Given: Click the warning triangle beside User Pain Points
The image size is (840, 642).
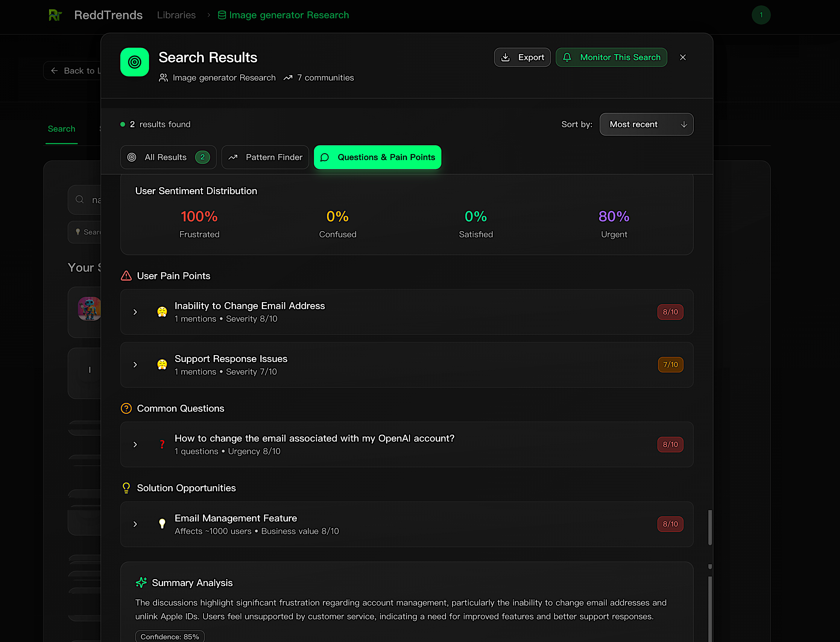Looking at the screenshot, I should coord(126,276).
